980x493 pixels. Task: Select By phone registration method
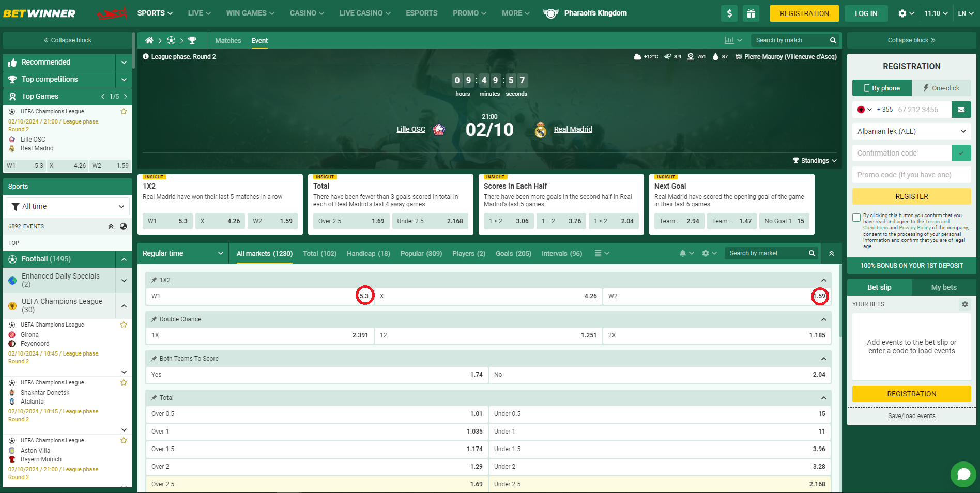click(882, 88)
